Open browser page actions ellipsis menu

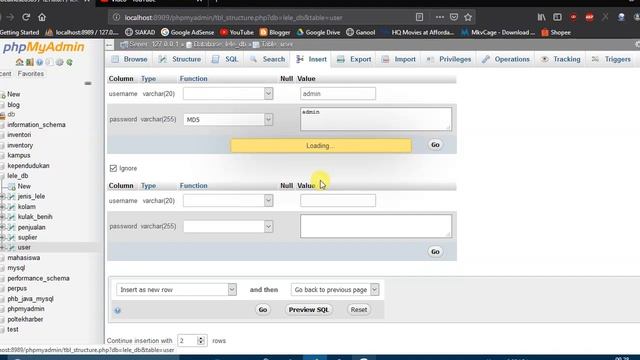[x=439, y=17]
